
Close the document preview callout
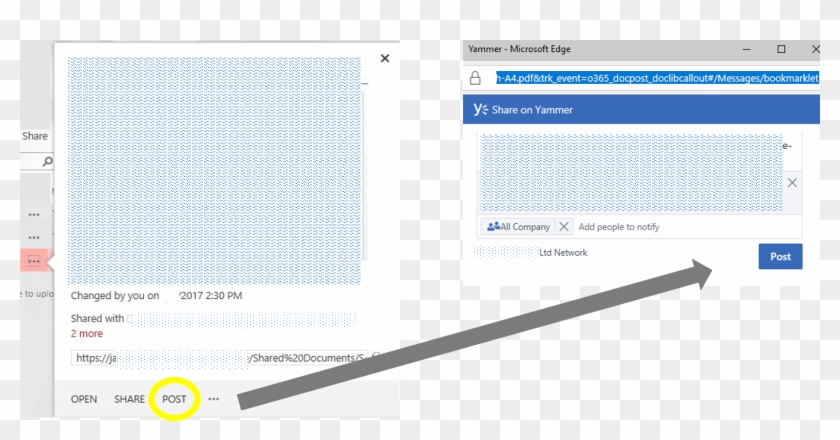(385, 59)
